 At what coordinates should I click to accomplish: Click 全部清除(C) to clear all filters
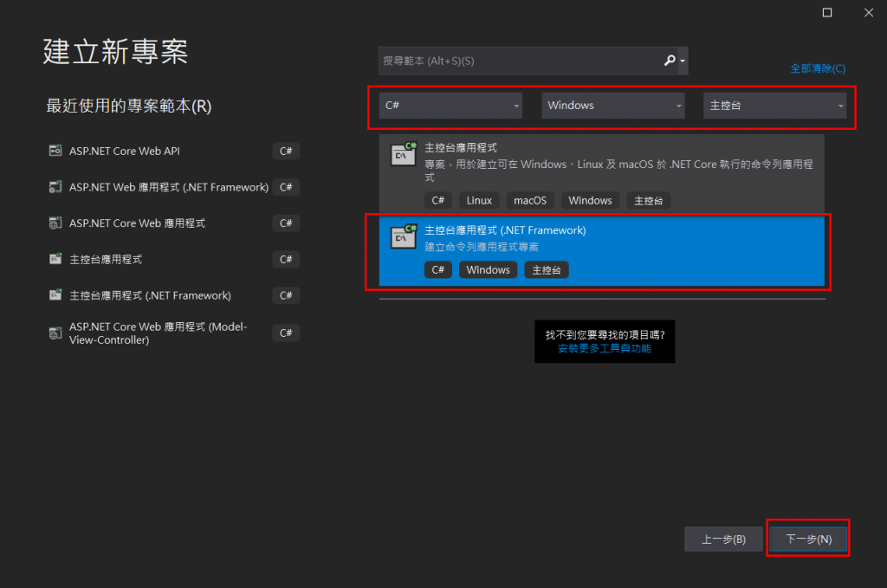coord(818,68)
